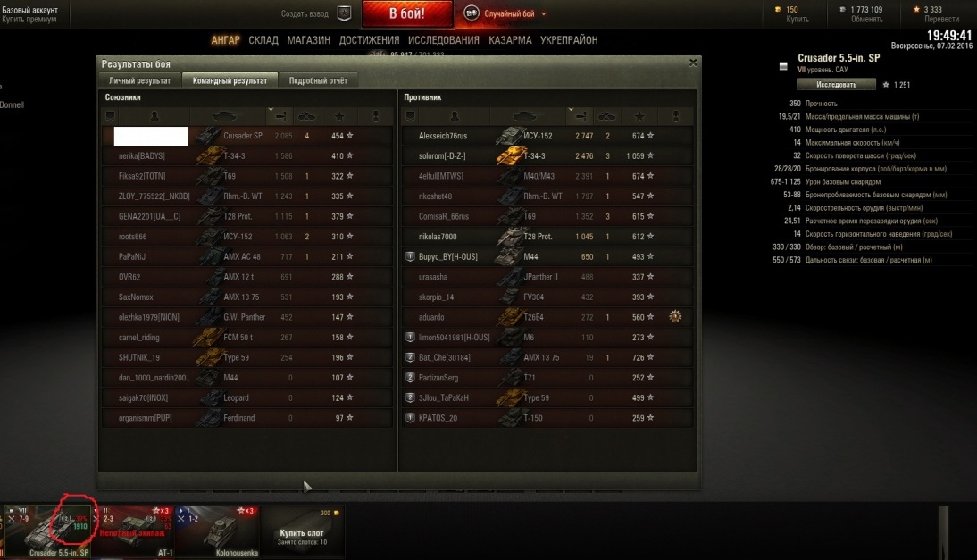This screenshot has height=560, width=977.
Task: Expand the enemy damage column sort arrow
Action: pyautogui.click(x=570, y=110)
